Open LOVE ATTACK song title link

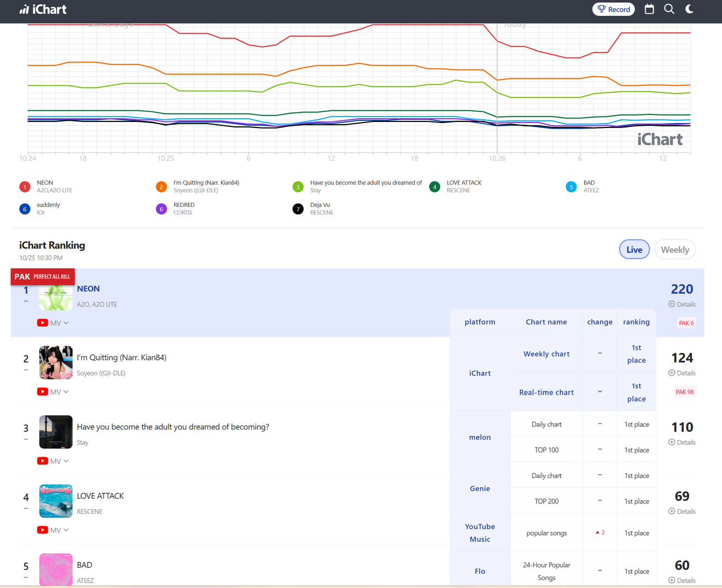point(100,496)
